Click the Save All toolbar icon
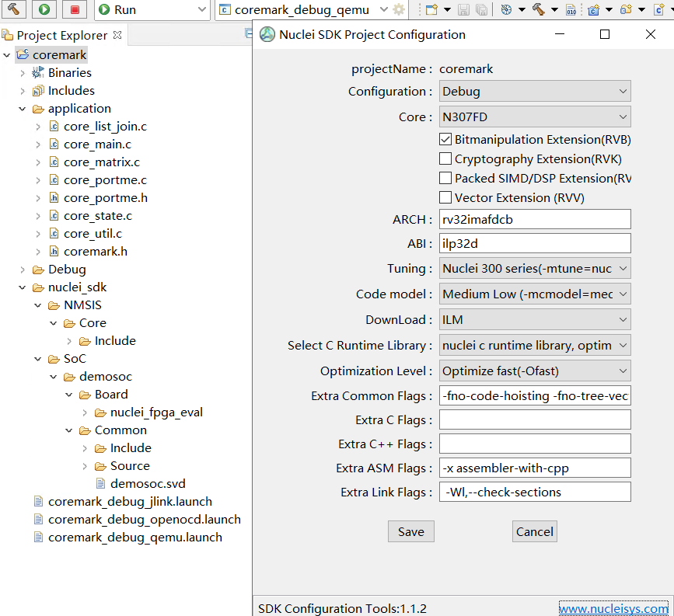 point(482,9)
